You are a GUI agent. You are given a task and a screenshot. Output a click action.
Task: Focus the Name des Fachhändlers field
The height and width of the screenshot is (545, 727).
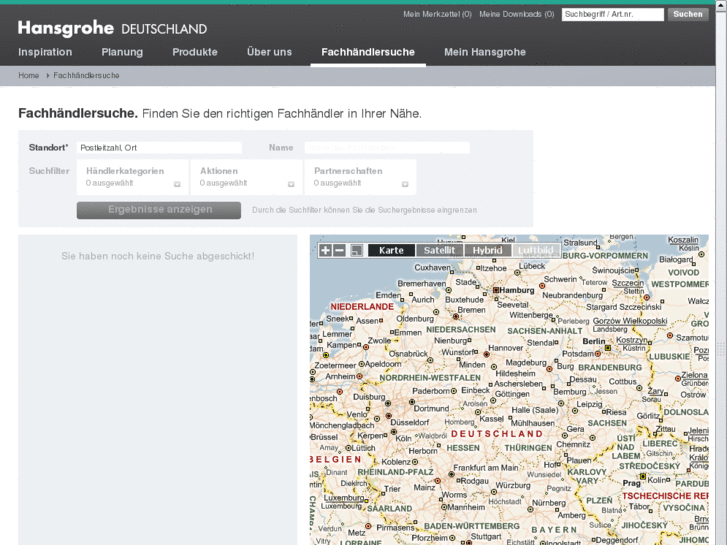click(x=387, y=147)
